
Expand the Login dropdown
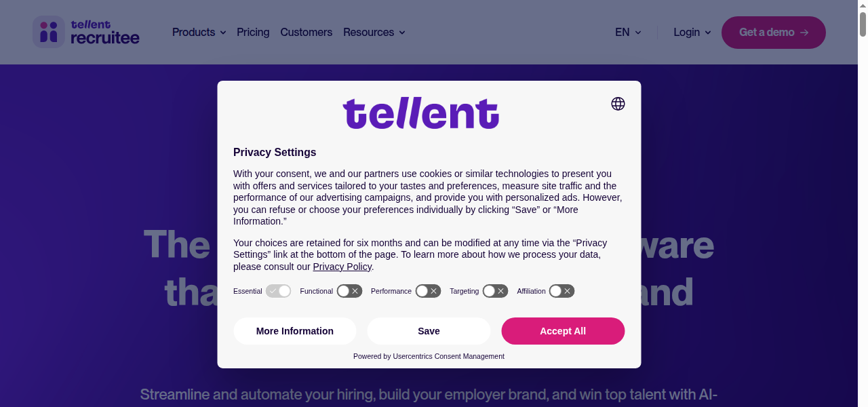click(x=692, y=32)
